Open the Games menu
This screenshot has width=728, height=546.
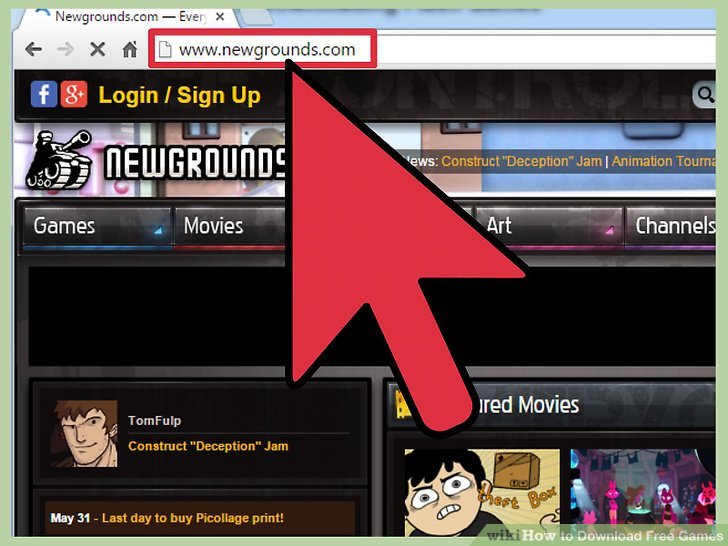(98, 226)
